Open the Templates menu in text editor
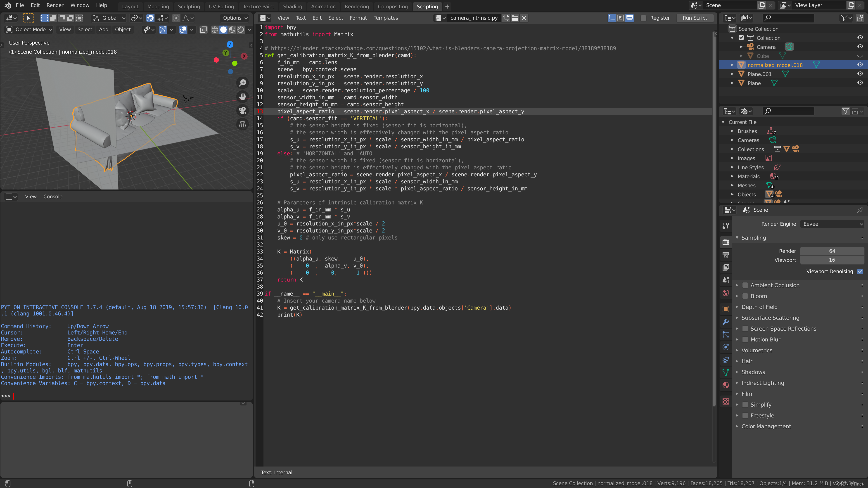 (385, 18)
